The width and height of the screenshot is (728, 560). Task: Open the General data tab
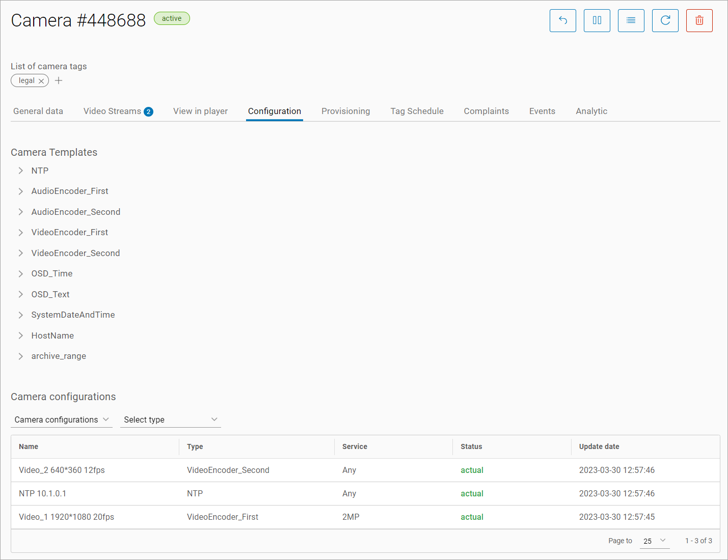point(38,111)
